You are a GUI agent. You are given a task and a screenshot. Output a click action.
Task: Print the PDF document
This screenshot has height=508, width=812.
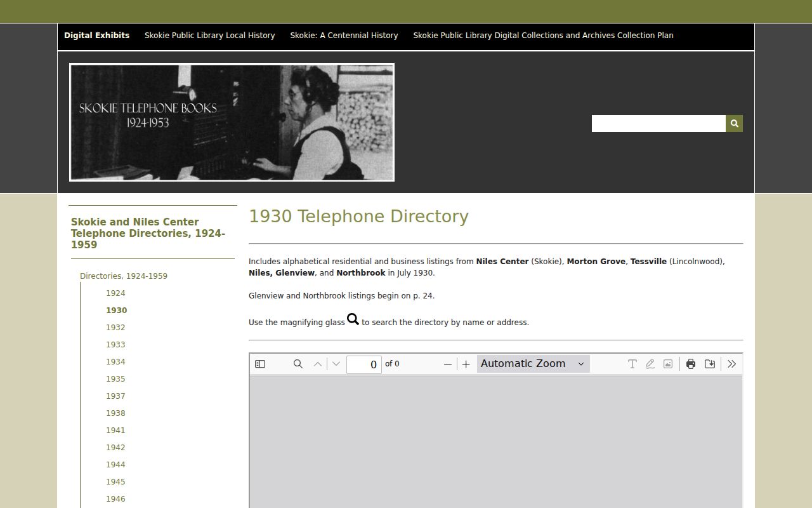691,364
